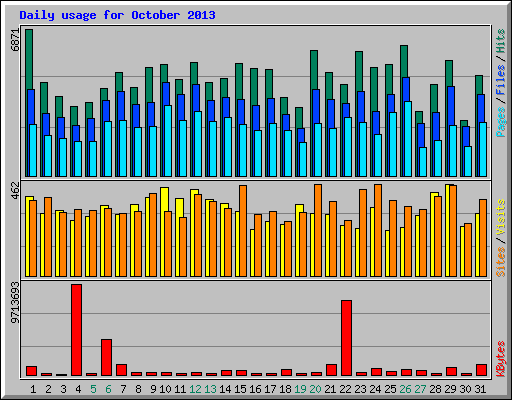Click the green weekend day label 5
This screenshot has height=400, width=512.
coord(93,389)
